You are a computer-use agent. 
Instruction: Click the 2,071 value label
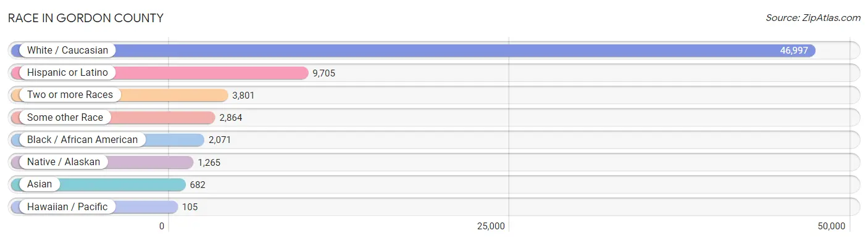click(220, 140)
